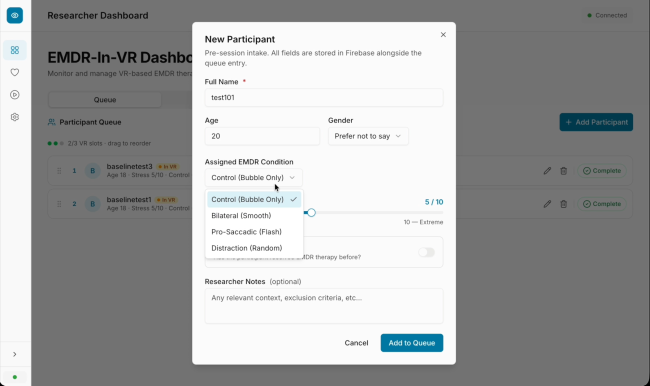Click the Researcher Dashboard title

pyautogui.click(x=98, y=15)
